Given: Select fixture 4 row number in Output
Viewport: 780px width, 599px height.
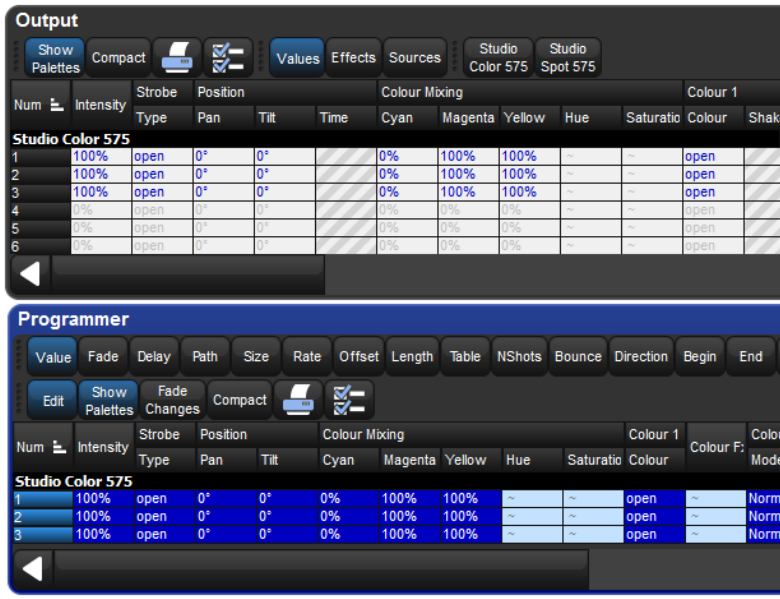Looking at the screenshot, I should (x=40, y=210).
